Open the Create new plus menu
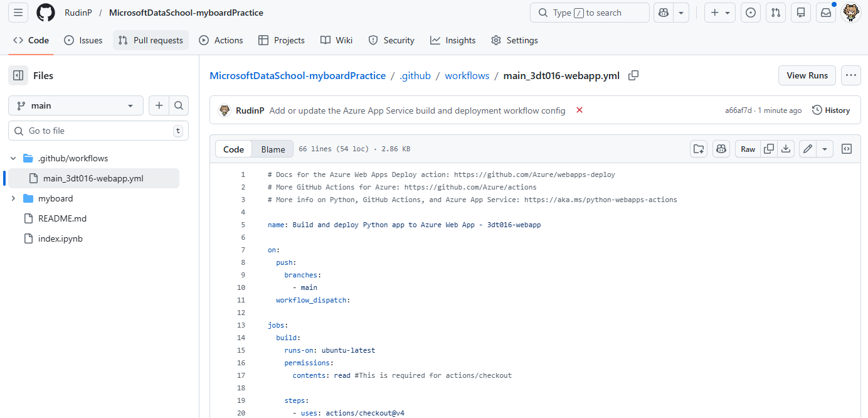The image size is (868, 418). (x=719, y=13)
